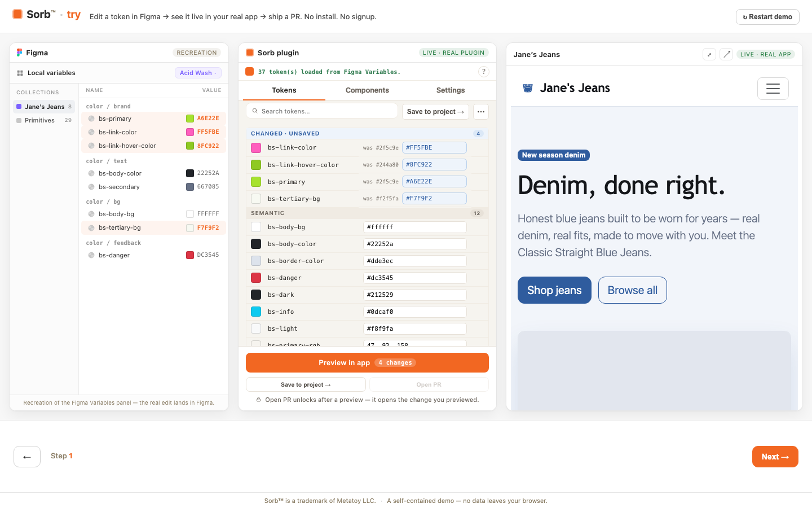Image resolution: width=812 pixels, height=508 pixels.
Task: Switch to the Settings tab
Action: pyautogui.click(x=451, y=90)
